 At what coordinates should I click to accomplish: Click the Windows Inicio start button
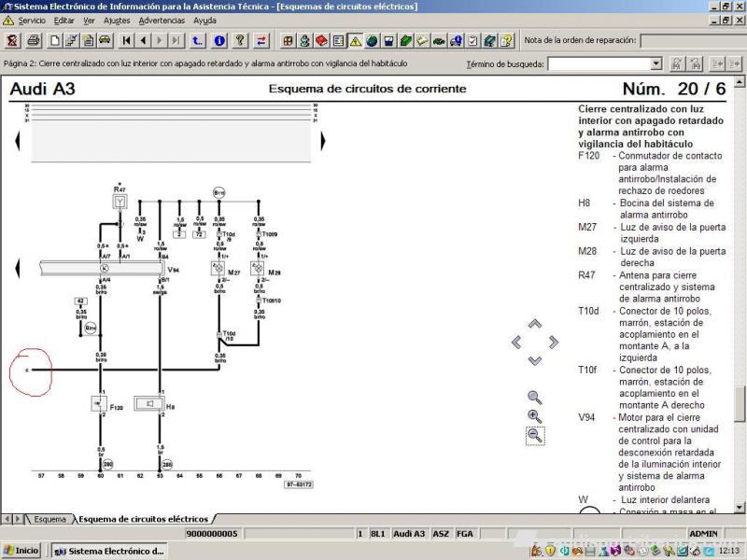pos(21,551)
